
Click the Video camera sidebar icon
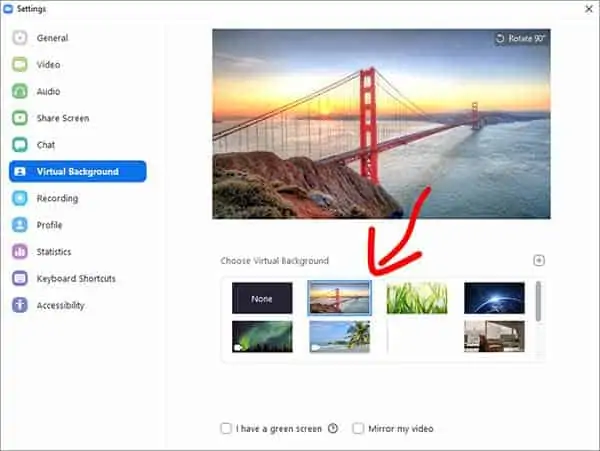click(x=20, y=65)
